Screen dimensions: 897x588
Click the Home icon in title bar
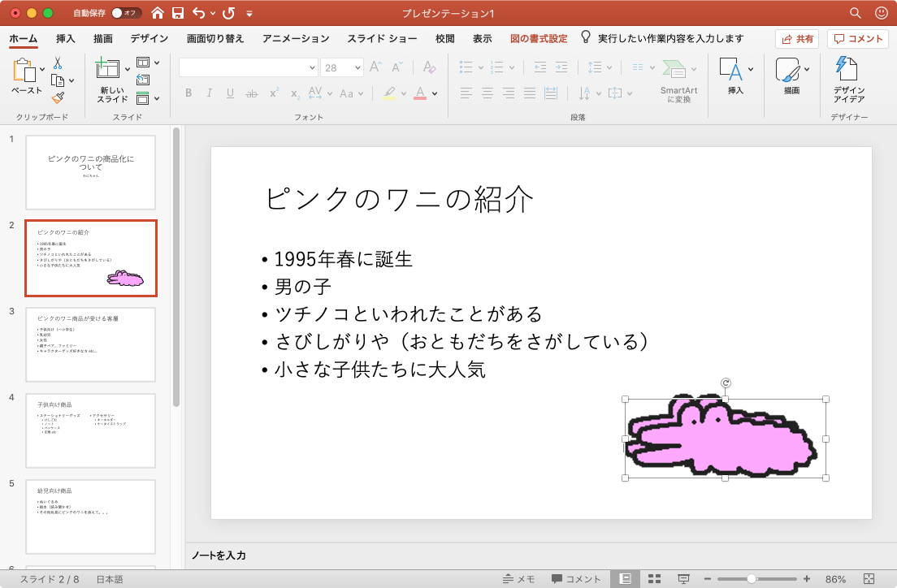tap(158, 13)
